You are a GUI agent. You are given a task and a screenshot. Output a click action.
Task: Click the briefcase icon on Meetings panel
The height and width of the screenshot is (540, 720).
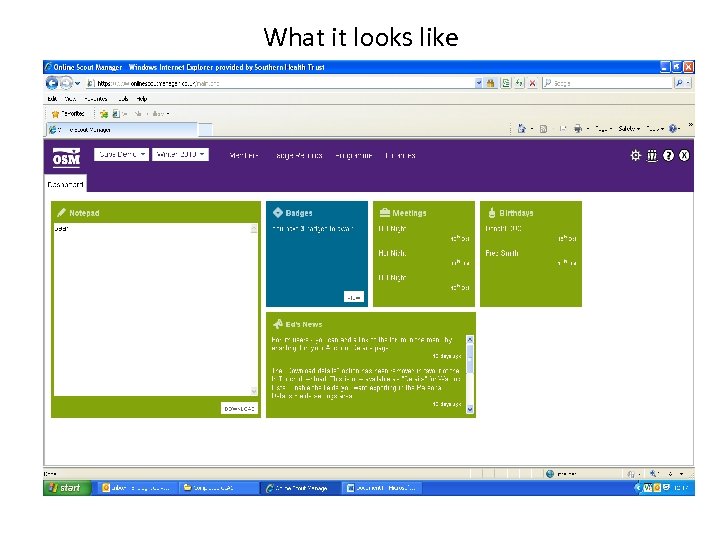tap(384, 212)
